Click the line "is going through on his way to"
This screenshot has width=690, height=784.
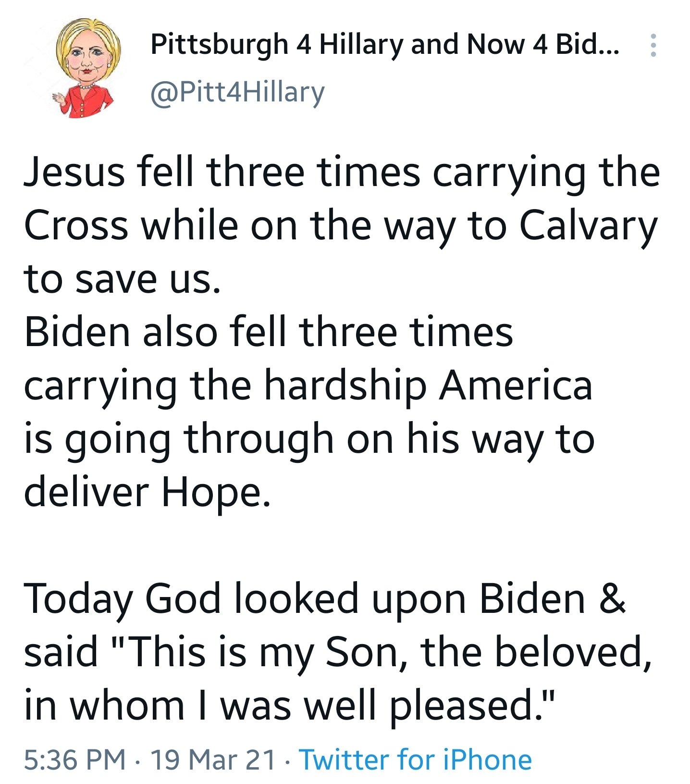(309, 439)
